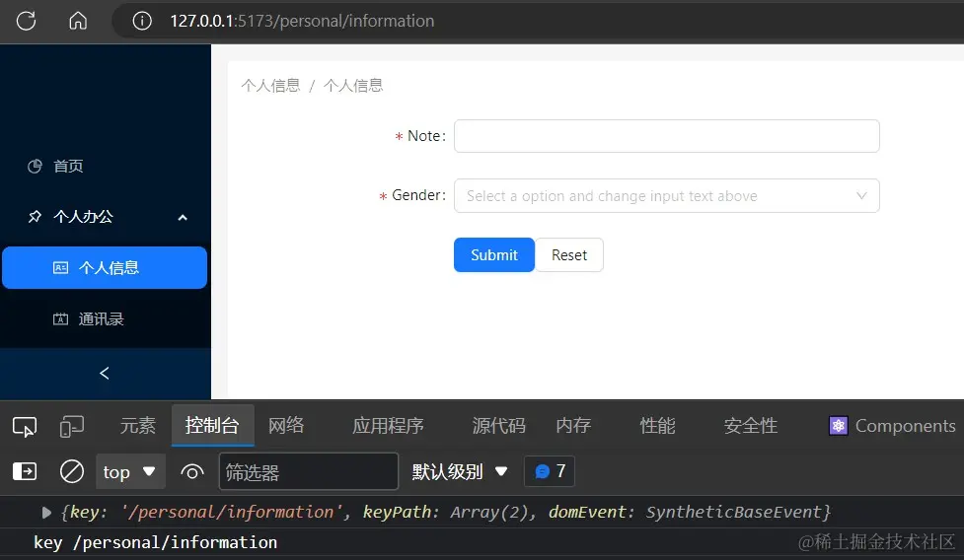Click the 7 issues counter badge

[x=550, y=471]
